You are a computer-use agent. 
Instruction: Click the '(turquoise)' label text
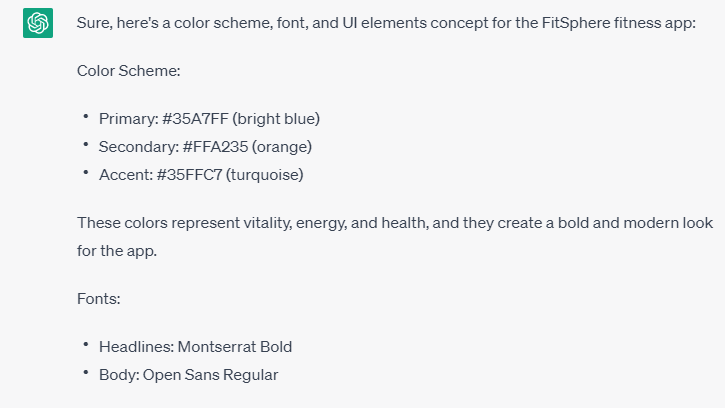[x=264, y=175]
